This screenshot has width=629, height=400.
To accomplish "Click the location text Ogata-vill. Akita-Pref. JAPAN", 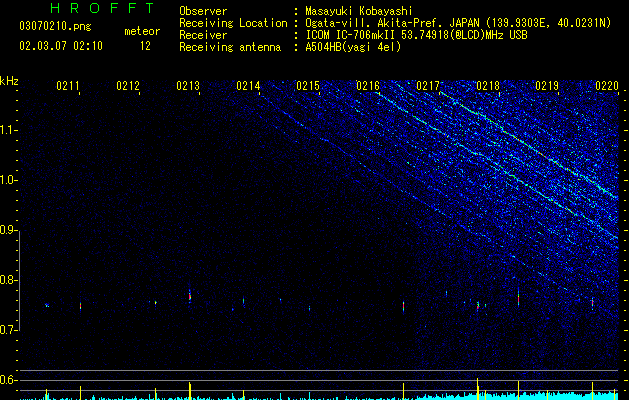I will pos(392,23).
